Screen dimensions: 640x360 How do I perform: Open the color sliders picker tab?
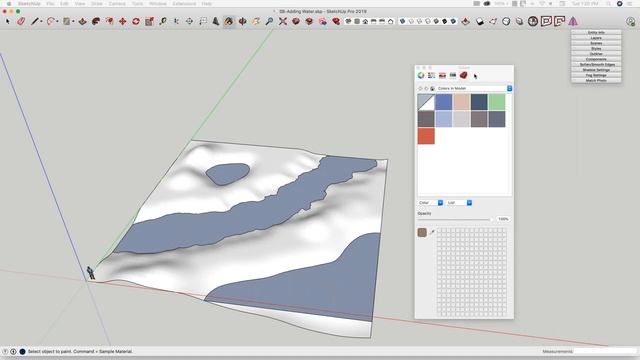431,76
